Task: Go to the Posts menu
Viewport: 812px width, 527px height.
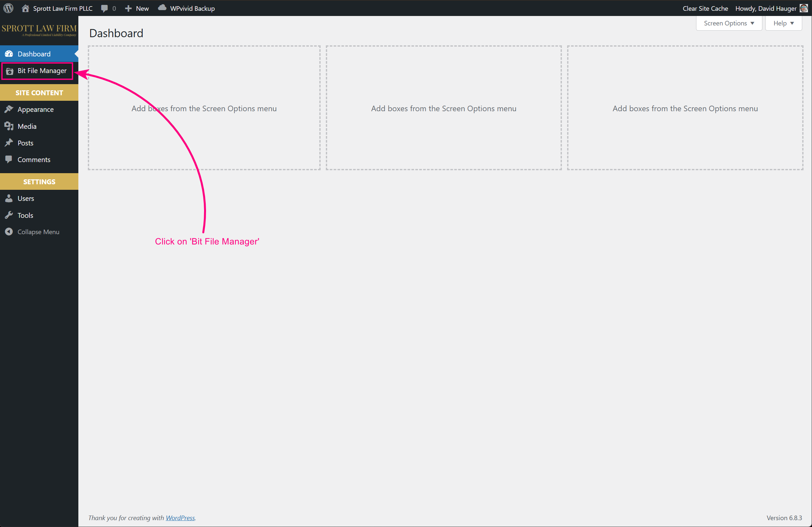Action: 25,143
